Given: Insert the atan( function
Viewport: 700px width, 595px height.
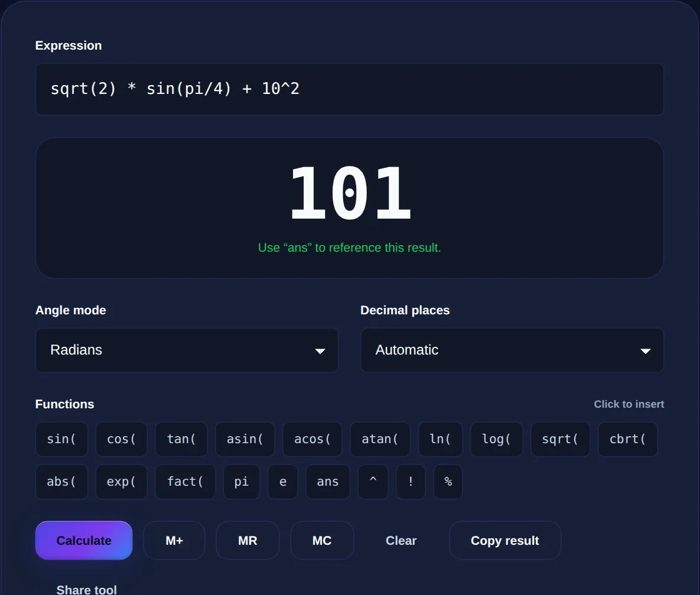Looking at the screenshot, I should coord(380,439).
